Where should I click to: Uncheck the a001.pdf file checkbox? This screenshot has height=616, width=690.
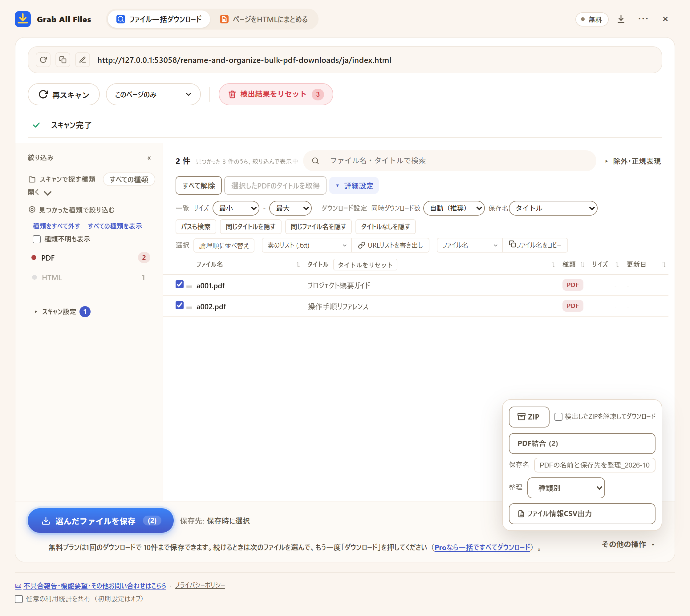(x=180, y=284)
